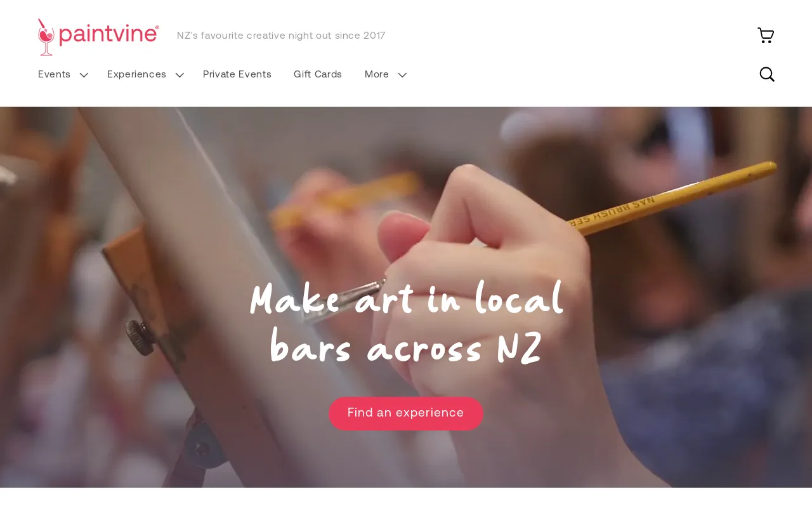The width and height of the screenshot is (812, 508).
Task: Expand the Events chevron arrow
Action: click(84, 75)
